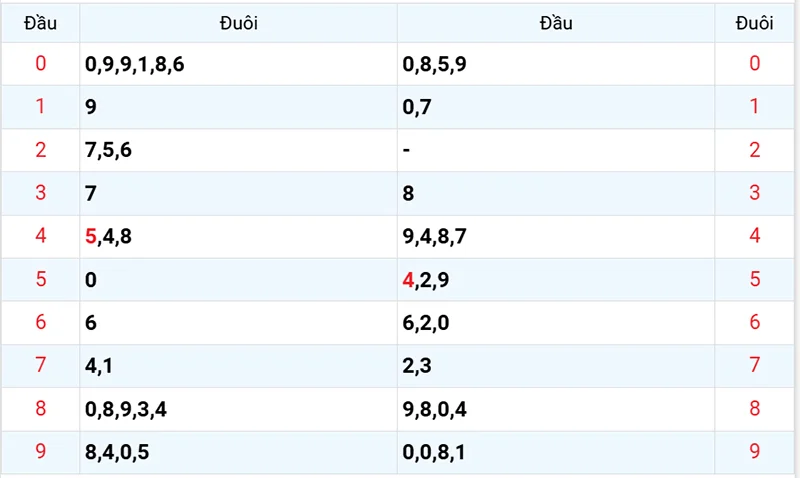Click the cell showing 0,0,8,1

[x=434, y=452]
